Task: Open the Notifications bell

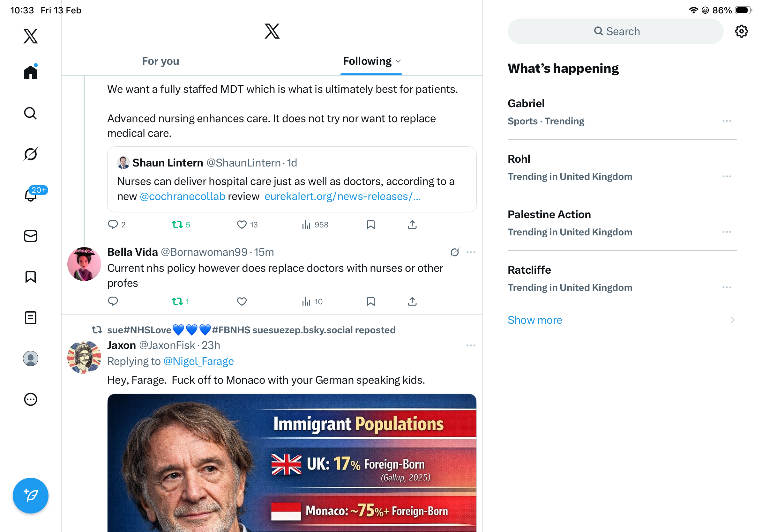Action: [x=31, y=195]
